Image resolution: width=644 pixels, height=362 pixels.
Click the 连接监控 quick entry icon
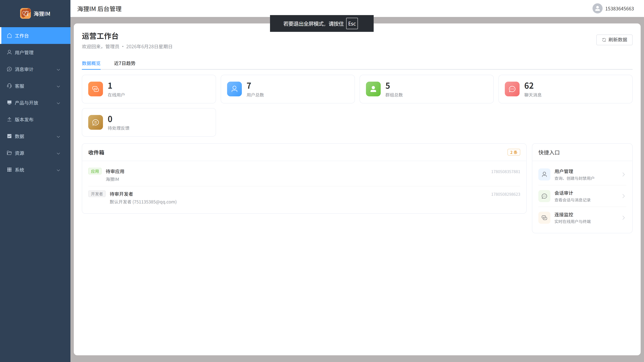tap(544, 218)
